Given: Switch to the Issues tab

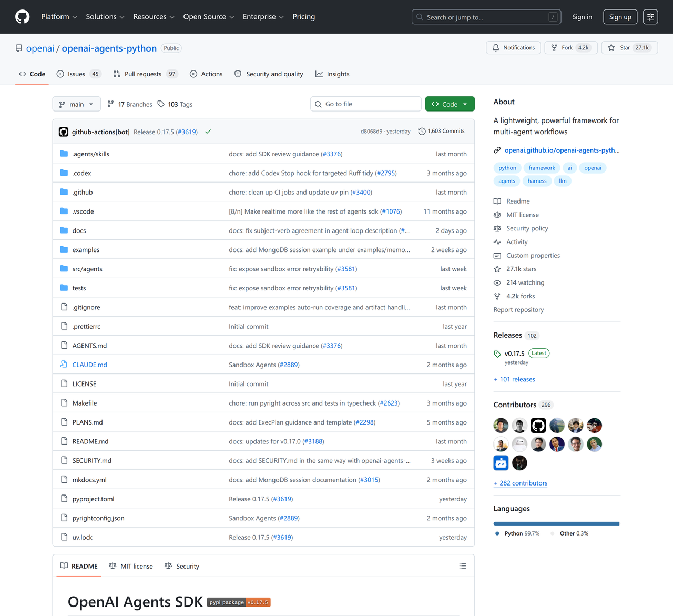Looking at the screenshot, I should [78, 74].
